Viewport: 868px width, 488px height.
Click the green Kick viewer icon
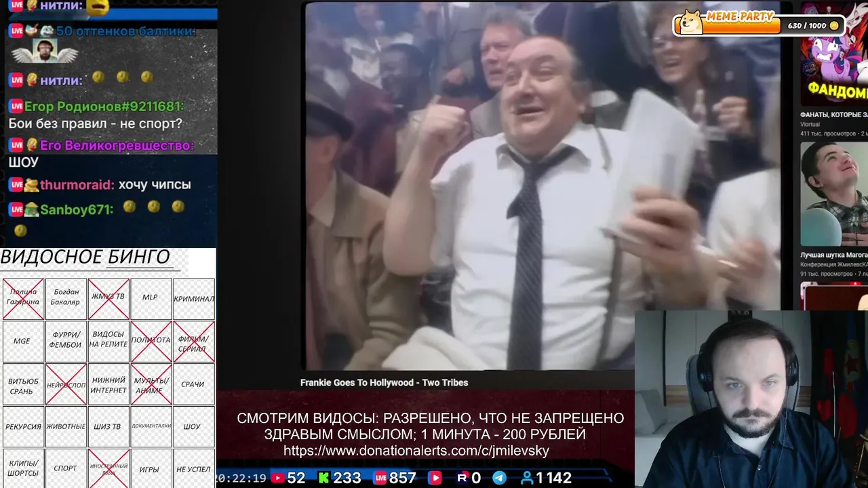tap(324, 478)
